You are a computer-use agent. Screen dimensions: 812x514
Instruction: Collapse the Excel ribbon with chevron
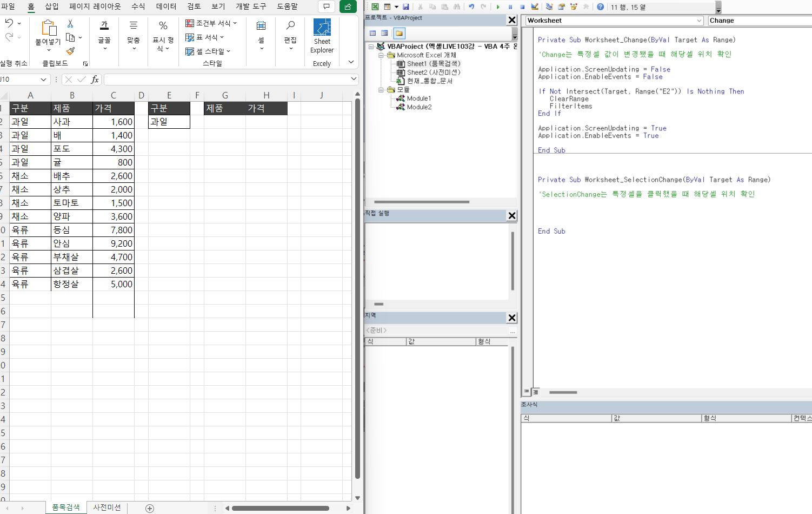tap(351, 62)
